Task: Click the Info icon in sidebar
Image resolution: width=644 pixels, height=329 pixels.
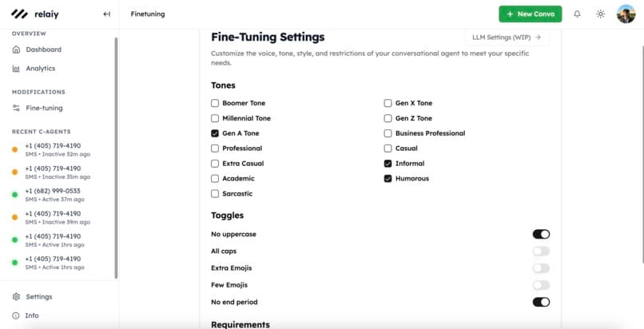Action: [17, 315]
